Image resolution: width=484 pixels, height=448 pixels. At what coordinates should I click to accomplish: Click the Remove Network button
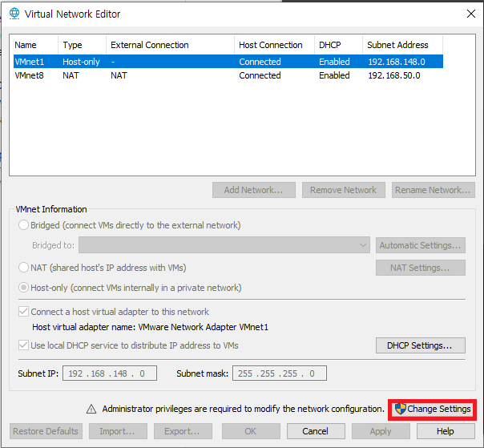pos(344,190)
